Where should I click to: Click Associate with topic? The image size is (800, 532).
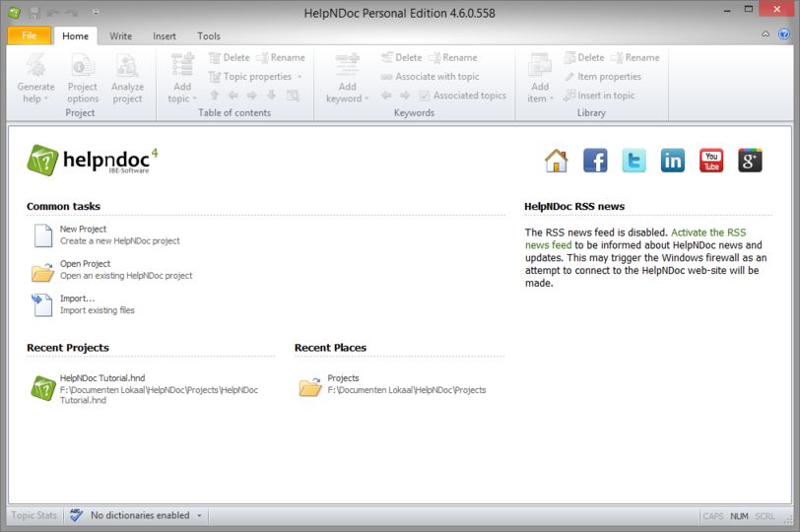pos(430,77)
